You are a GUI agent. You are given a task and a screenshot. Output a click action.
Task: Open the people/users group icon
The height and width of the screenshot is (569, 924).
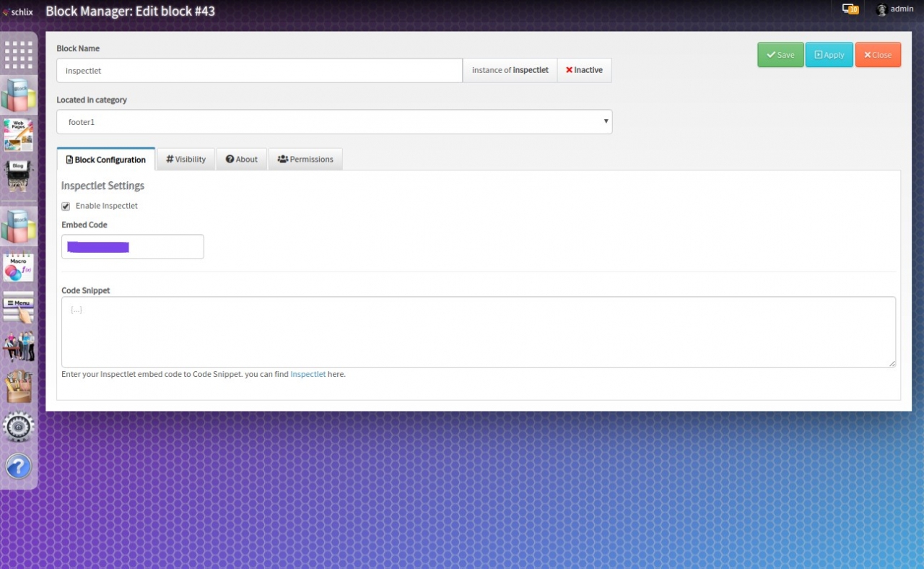click(19, 347)
